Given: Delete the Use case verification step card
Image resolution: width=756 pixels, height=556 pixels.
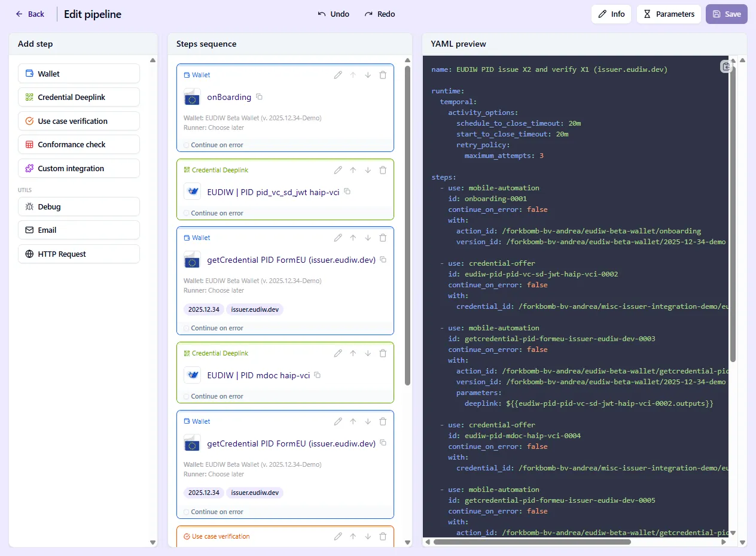Looking at the screenshot, I should click(383, 536).
